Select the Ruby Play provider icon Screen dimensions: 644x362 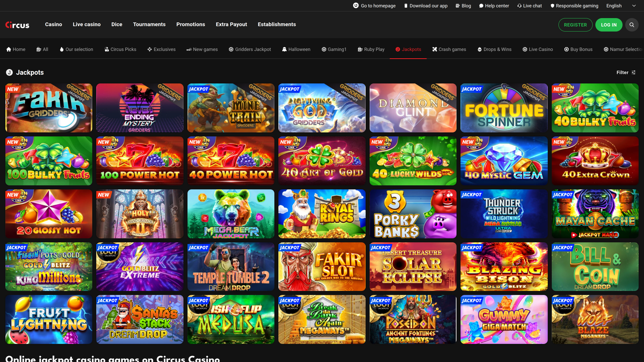pos(360,49)
